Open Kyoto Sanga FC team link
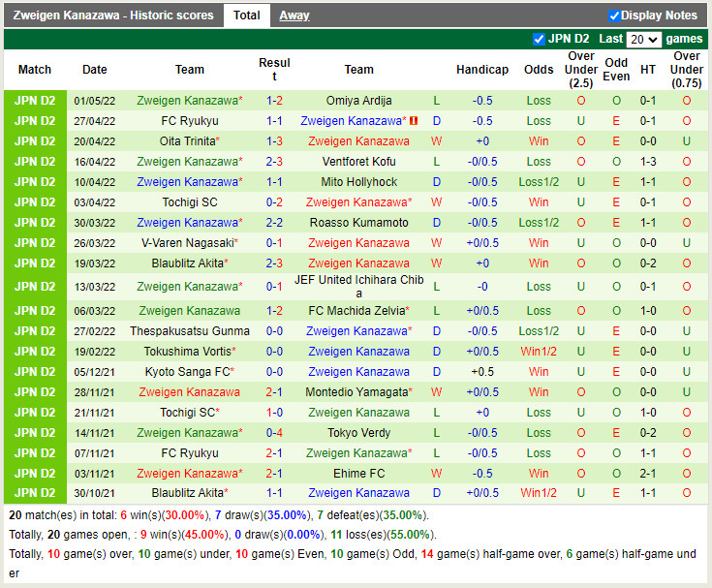Screen dimensions: 712x588 point(190,372)
